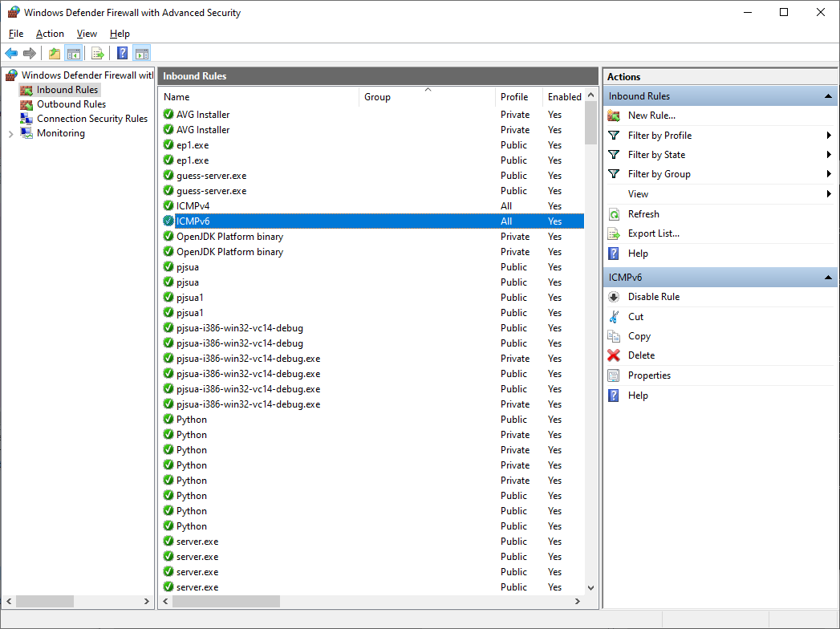840x629 pixels.
Task: Open the View menu
Action: coord(87,34)
